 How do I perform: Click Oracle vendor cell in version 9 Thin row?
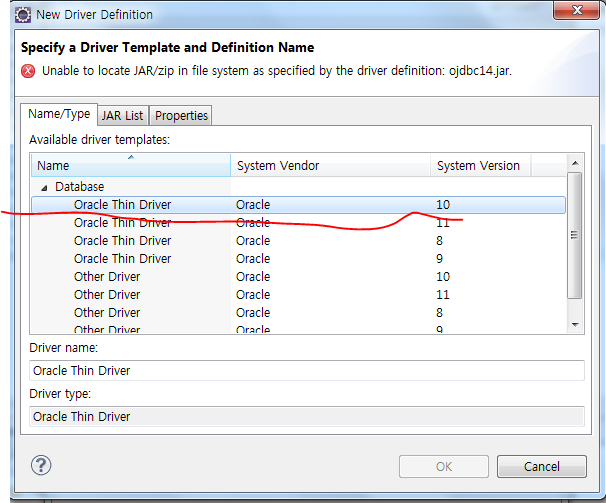[253, 259]
